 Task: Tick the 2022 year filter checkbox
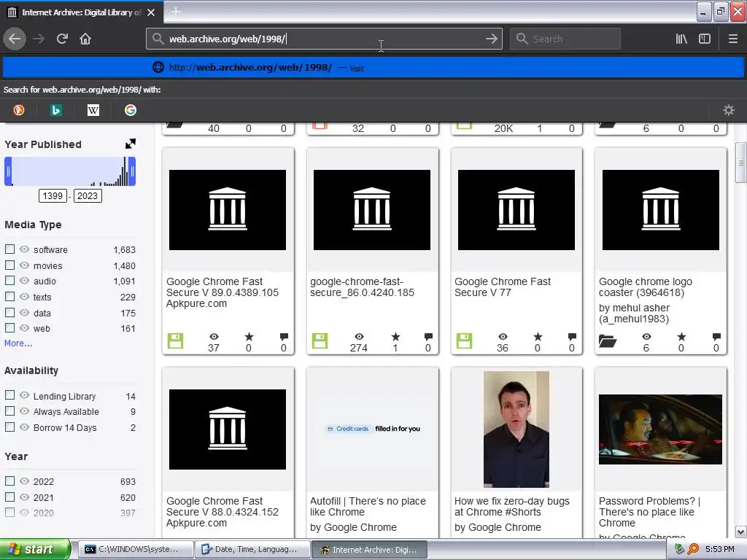[10, 481]
